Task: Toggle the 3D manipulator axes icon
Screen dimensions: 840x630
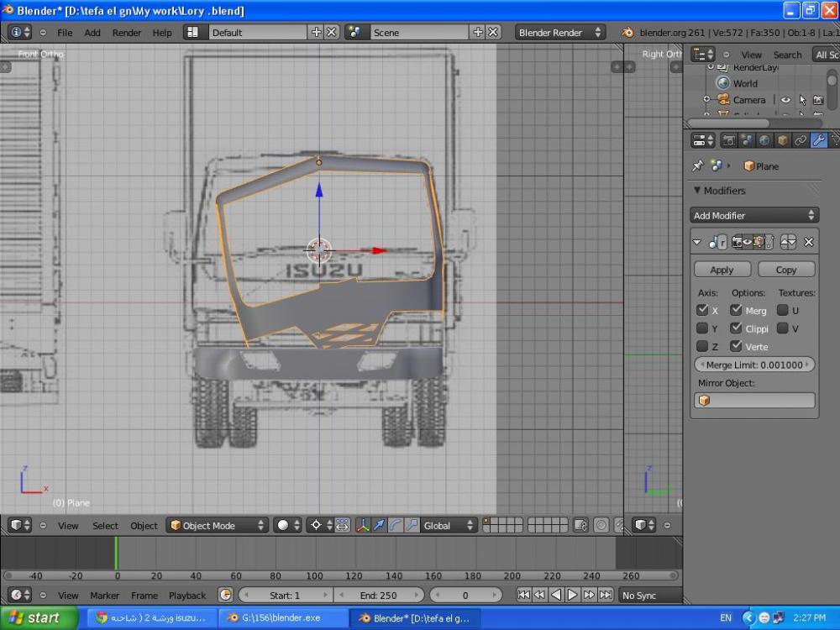Action: (x=364, y=525)
